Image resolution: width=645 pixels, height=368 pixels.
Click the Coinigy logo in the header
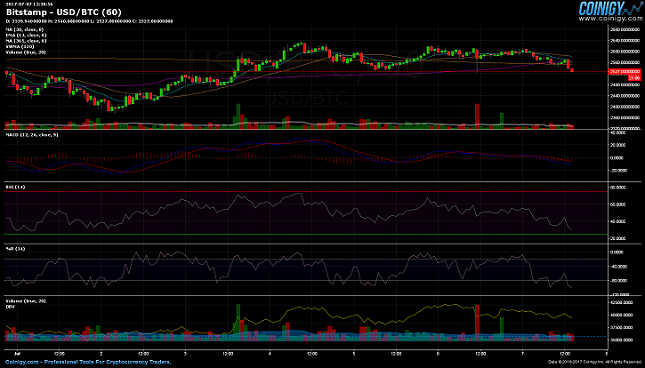tap(610, 8)
